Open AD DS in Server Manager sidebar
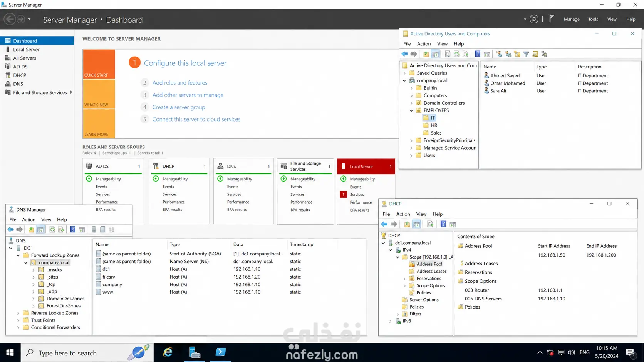Viewport: 644px width, 362px height. coord(20,67)
